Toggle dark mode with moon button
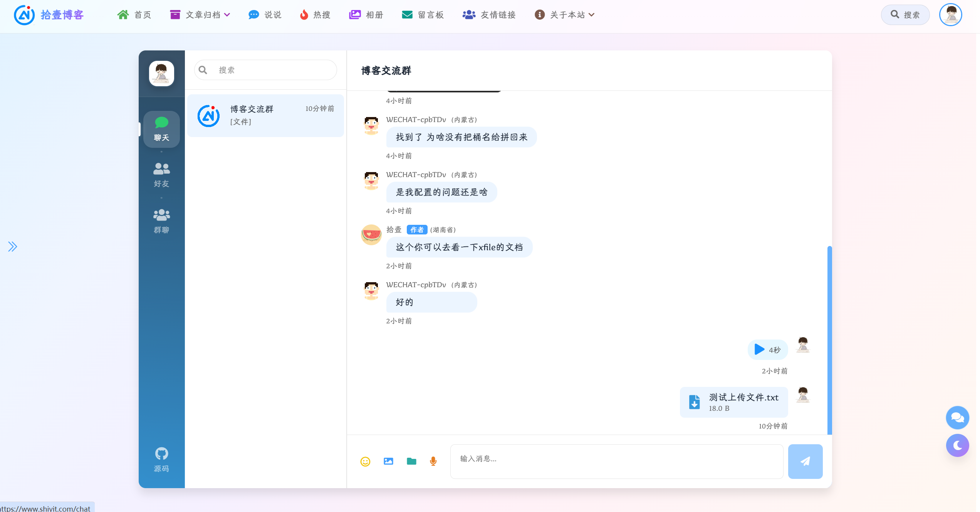This screenshot has width=980, height=512. (x=957, y=445)
